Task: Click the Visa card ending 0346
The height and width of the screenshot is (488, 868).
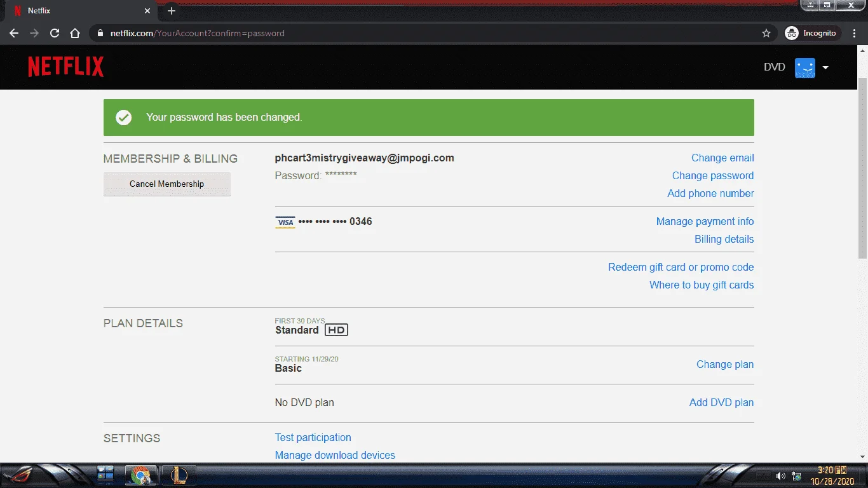Action: point(323,222)
